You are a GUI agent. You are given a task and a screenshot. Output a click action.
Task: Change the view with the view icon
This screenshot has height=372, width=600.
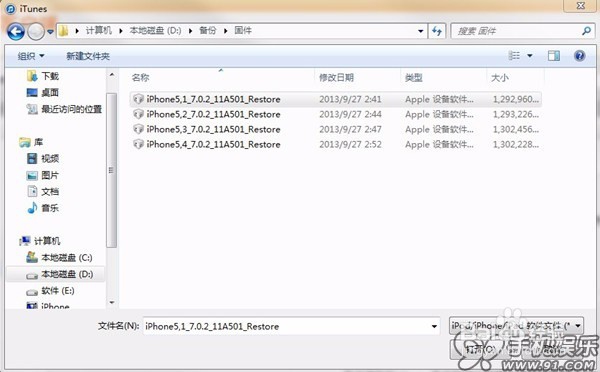514,56
